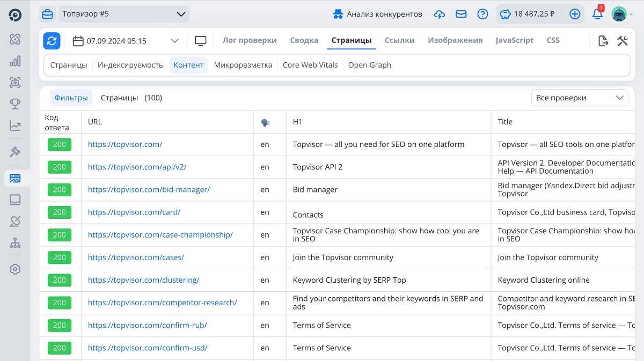Image resolution: width=644 pixels, height=361 pixels.
Task: Click the briefcase projects icon
Action: pyautogui.click(x=47, y=14)
